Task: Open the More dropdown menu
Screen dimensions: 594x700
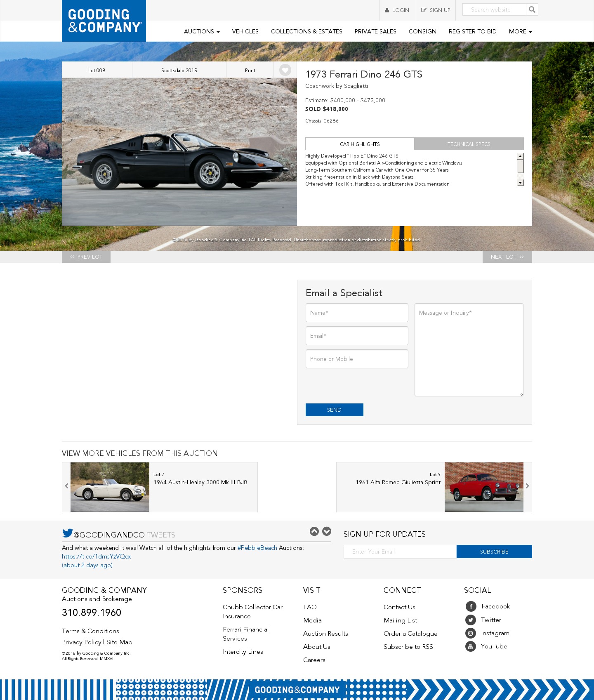Action: (520, 31)
